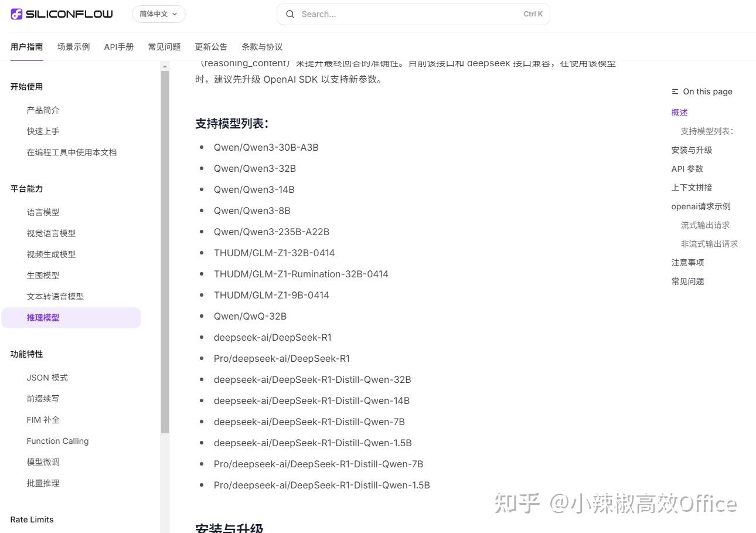
Task: Open the 场景示例 tab
Action: tap(73, 46)
